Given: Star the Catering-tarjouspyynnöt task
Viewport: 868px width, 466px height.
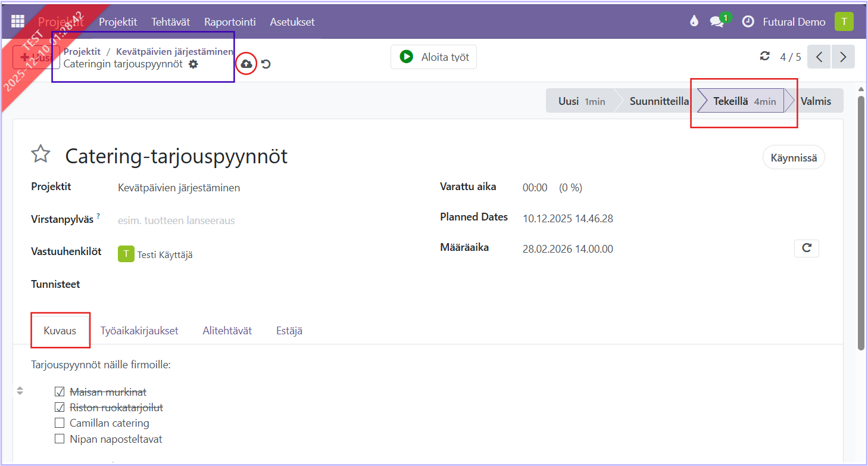Looking at the screenshot, I should click(x=40, y=154).
